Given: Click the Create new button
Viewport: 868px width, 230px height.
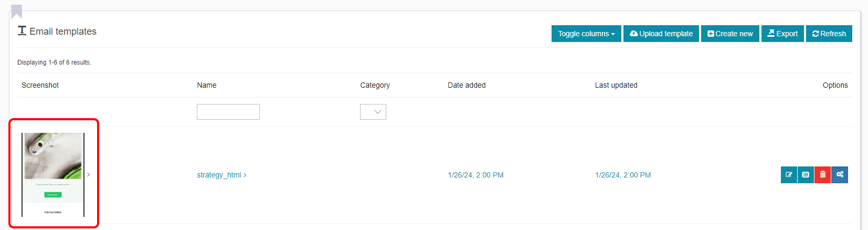Looking at the screenshot, I should [x=729, y=34].
